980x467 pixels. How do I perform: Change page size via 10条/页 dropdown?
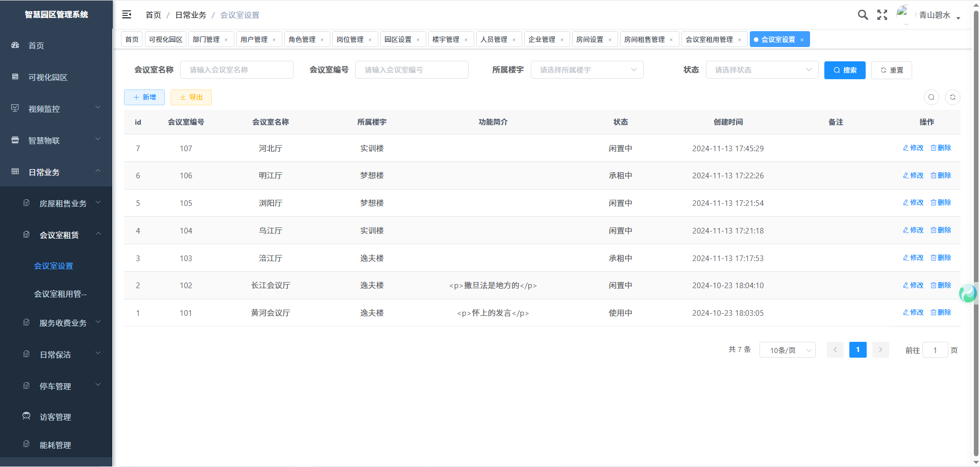787,350
